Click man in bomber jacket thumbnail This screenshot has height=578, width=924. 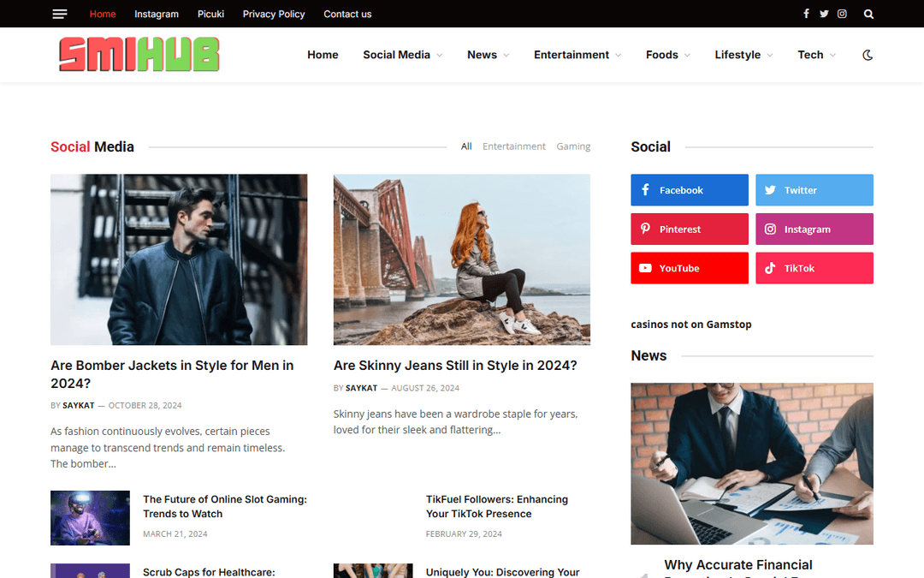point(179,259)
